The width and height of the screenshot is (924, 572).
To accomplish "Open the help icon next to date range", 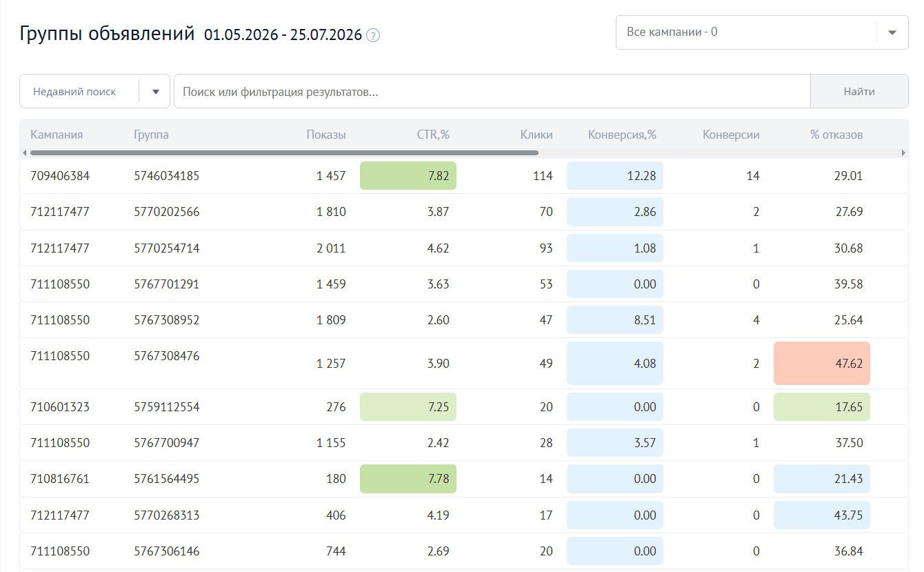I will point(373,35).
